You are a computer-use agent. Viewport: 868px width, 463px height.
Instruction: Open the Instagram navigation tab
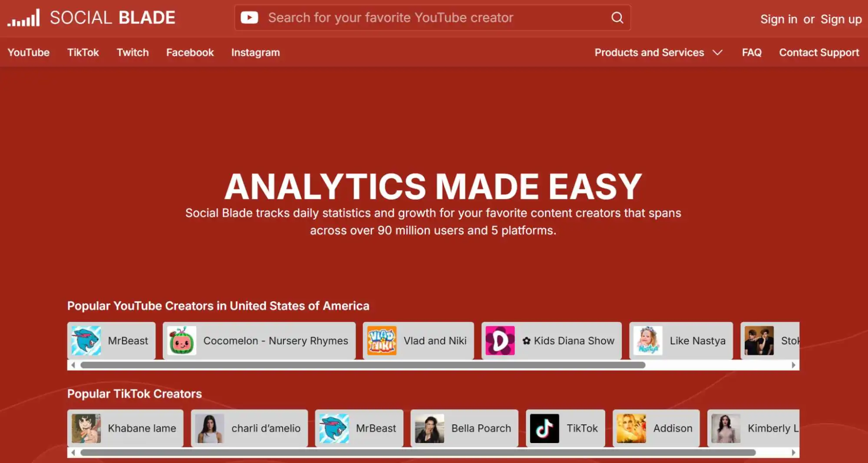255,52
